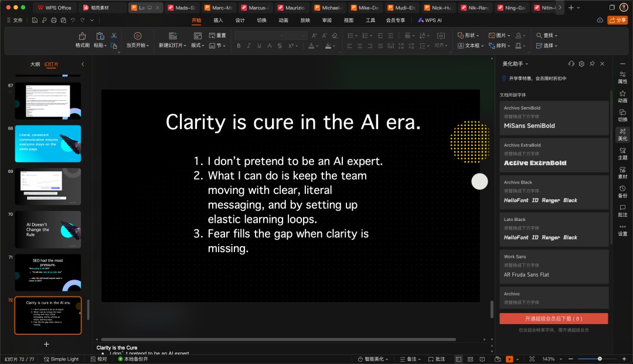Screen dimensions: 633x364
Task: Click the New Slide (新建幻灯片) icon
Action: pos(173,36)
